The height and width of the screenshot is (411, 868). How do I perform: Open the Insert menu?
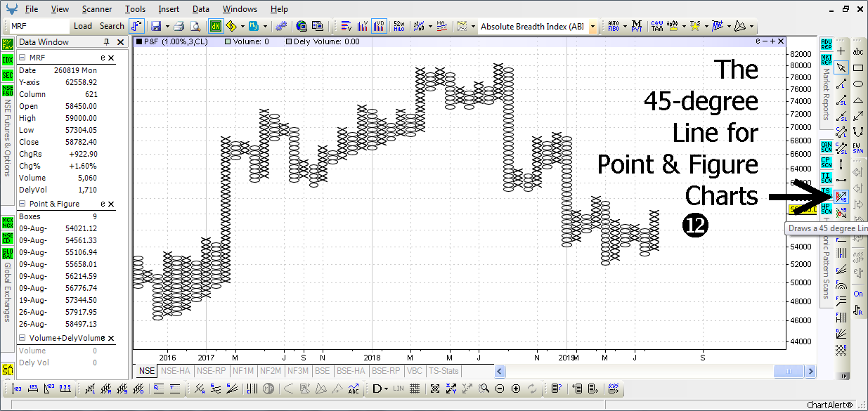click(x=169, y=9)
